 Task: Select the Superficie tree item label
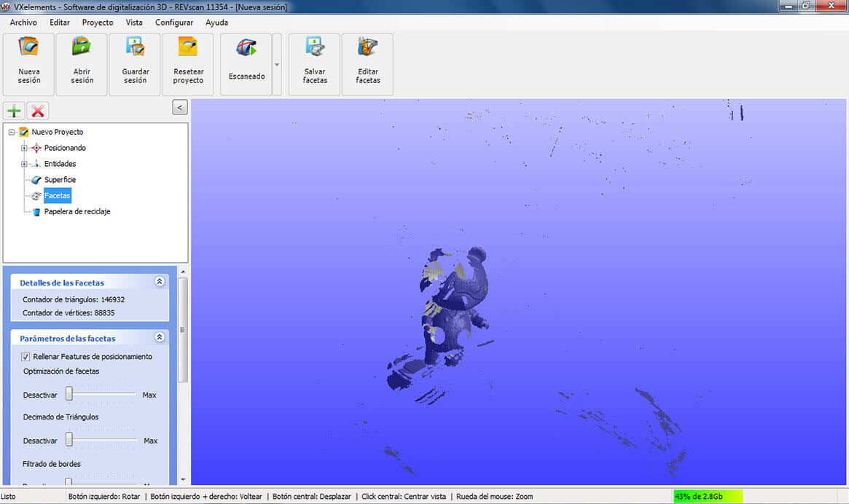60,180
